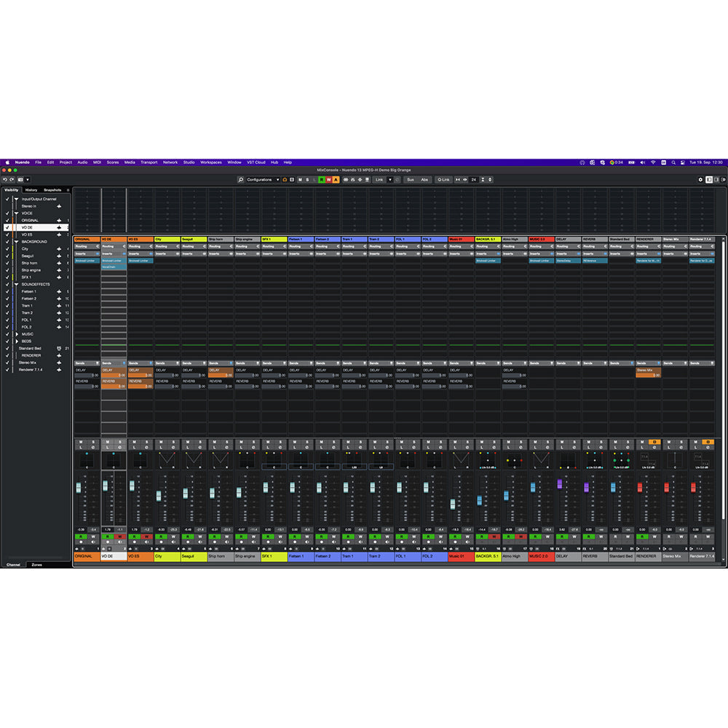
Task: Switch to the History tab
Action: [31, 190]
